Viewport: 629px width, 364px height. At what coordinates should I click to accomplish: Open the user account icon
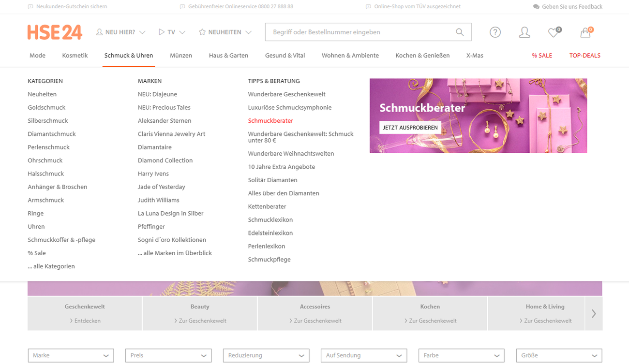(524, 32)
